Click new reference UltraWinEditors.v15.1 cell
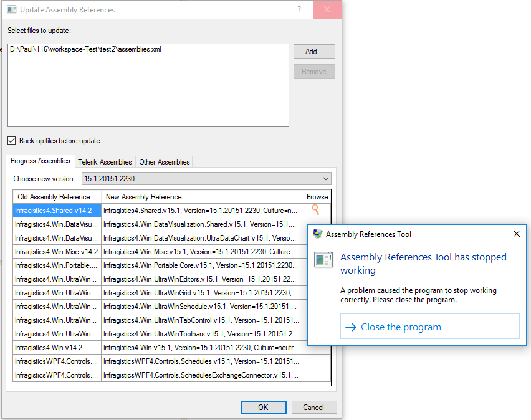Screen dimensions: 531x420 pyautogui.click(x=201, y=279)
